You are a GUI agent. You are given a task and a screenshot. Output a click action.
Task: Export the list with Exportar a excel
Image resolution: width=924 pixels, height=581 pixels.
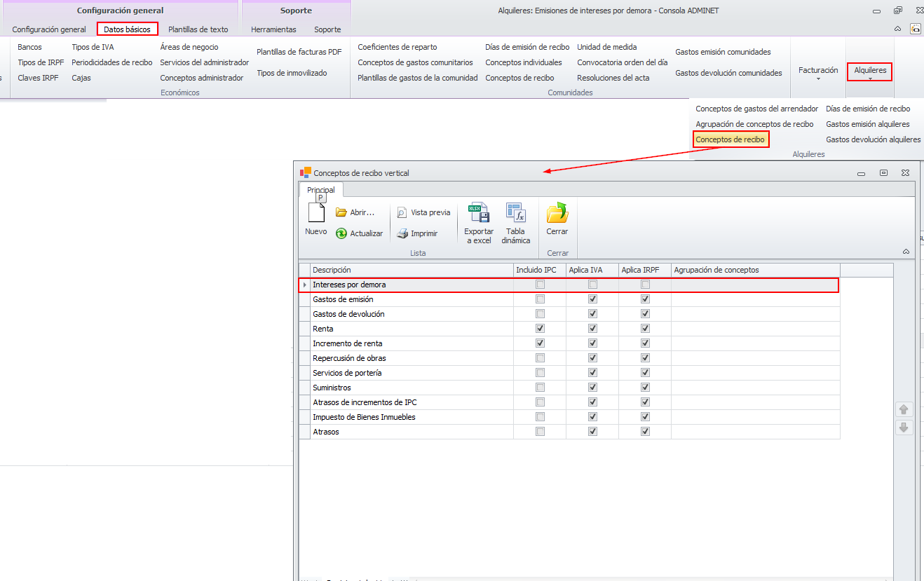pyautogui.click(x=479, y=213)
